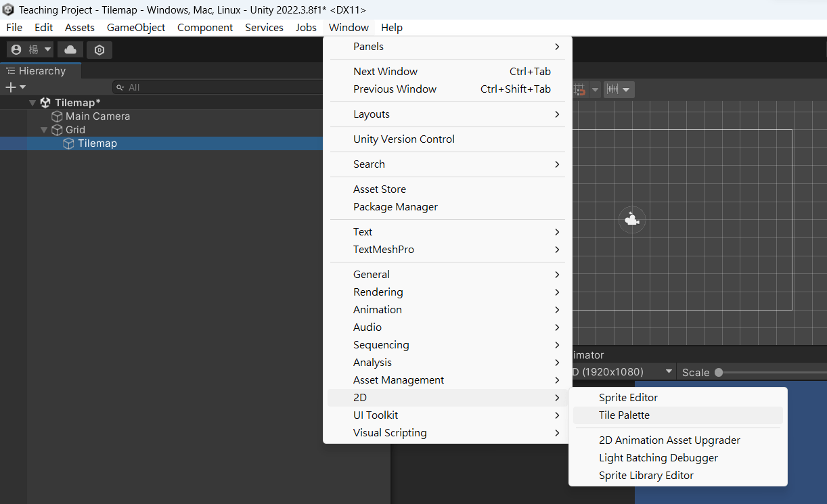Expand the Panels submenu

(x=448, y=47)
